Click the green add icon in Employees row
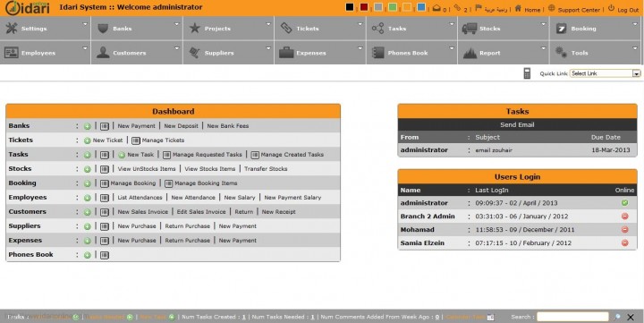This screenshot has height=323, width=644. pos(87,198)
